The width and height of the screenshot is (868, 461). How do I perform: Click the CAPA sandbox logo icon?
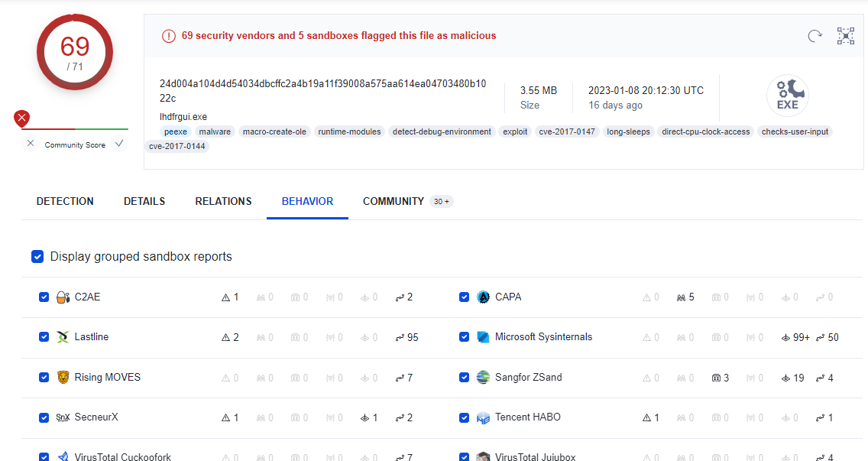coord(483,297)
